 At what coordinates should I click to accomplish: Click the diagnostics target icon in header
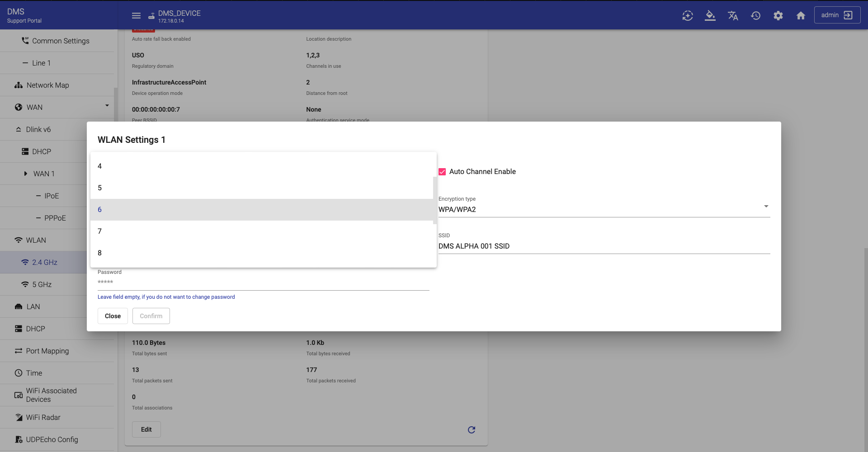tap(688, 16)
